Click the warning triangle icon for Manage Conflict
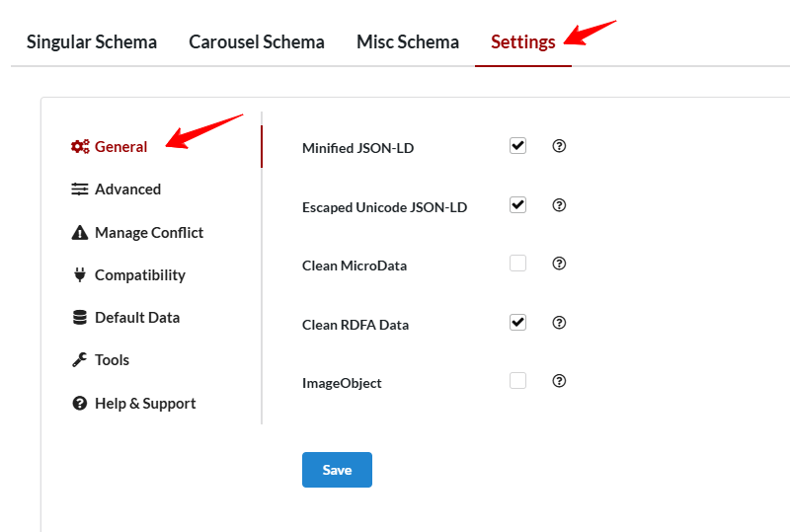The width and height of the screenshot is (790, 532). (x=80, y=233)
